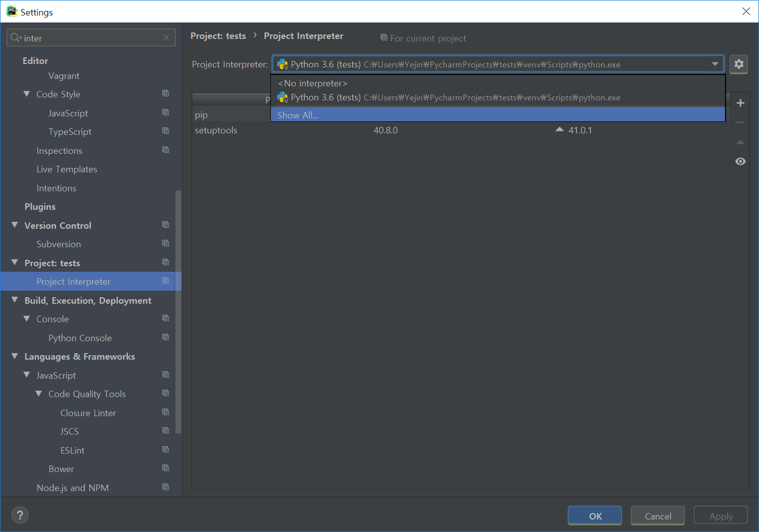Click the For current project icon
Image resolution: width=759 pixels, height=532 pixels.
coord(384,37)
